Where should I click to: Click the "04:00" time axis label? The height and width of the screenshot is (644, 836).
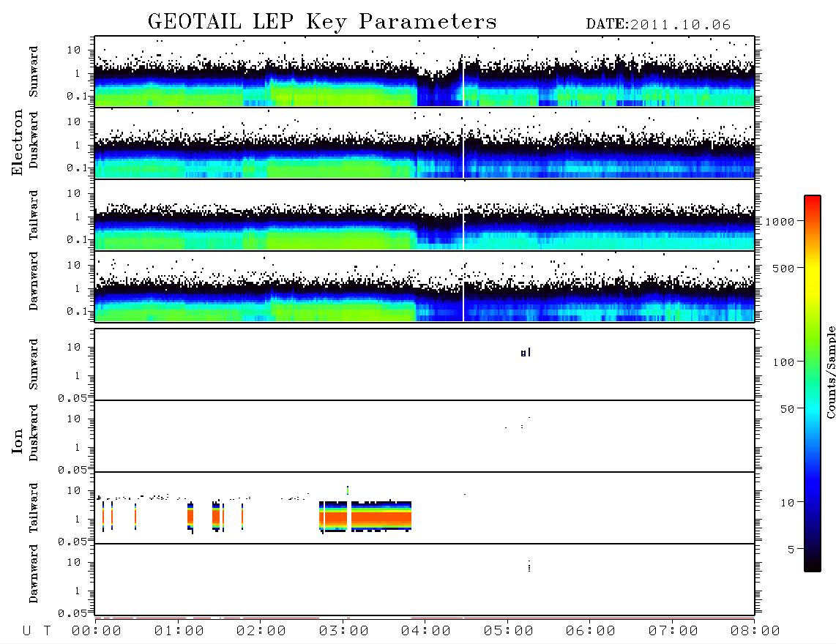pyautogui.click(x=426, y=631)
